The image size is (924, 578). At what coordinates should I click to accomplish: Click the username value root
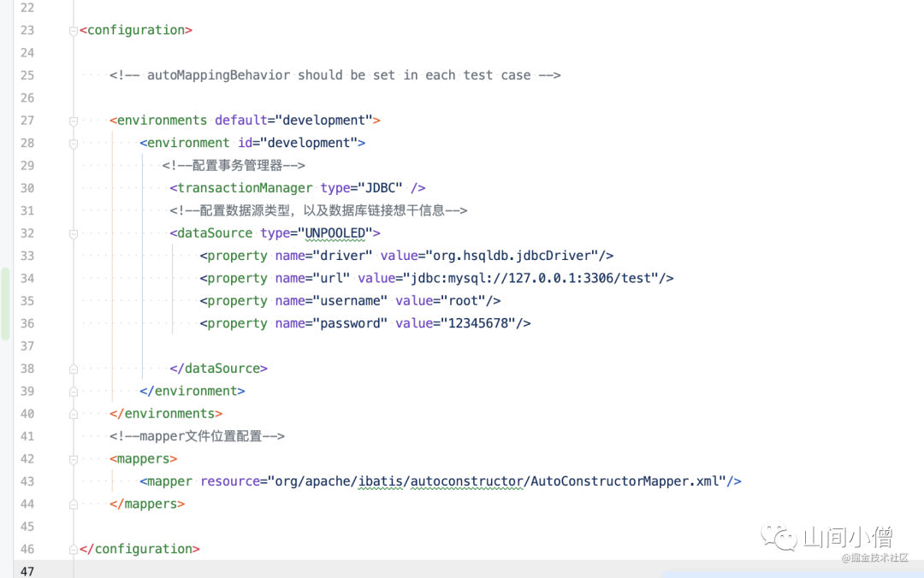[x=463, y=301]
